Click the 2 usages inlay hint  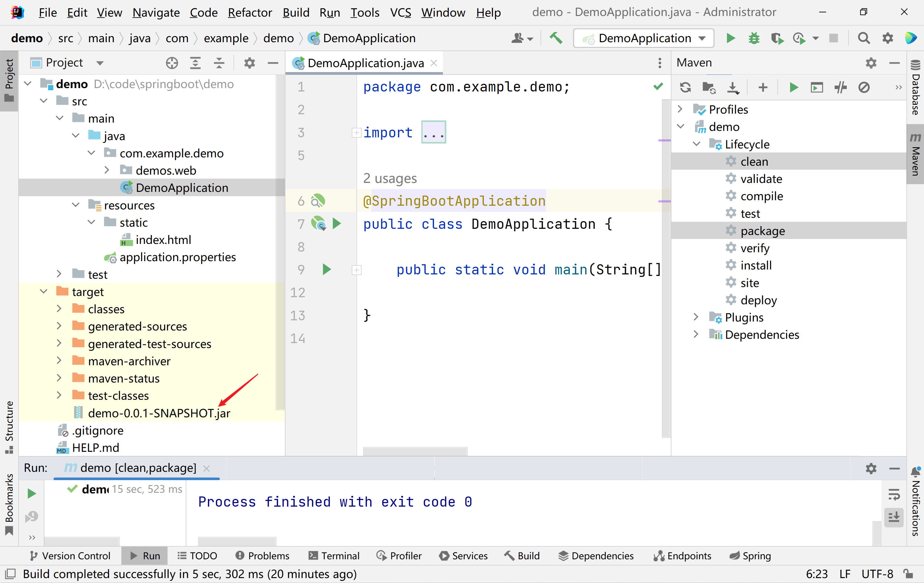point(390,178)
